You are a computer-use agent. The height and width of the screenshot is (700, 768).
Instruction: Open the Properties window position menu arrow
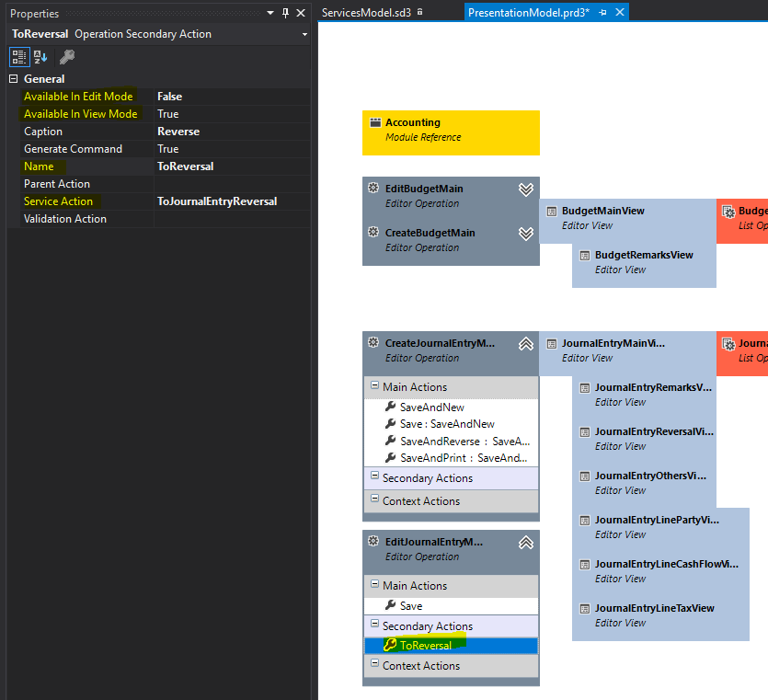(x=269, y=13)
